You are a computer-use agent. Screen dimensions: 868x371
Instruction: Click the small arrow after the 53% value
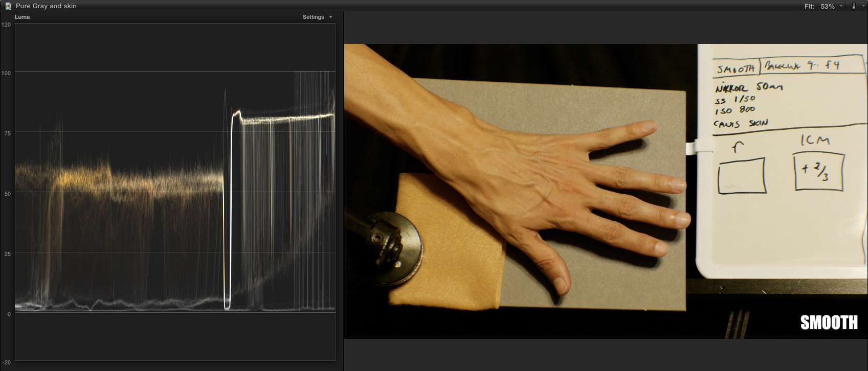point(841,6)
